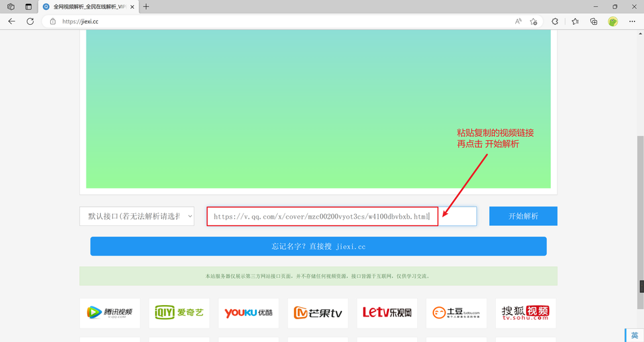Expand the 默认接口 interface dropdown
Viewport: 644px width, 342px height.
point(137,216)
